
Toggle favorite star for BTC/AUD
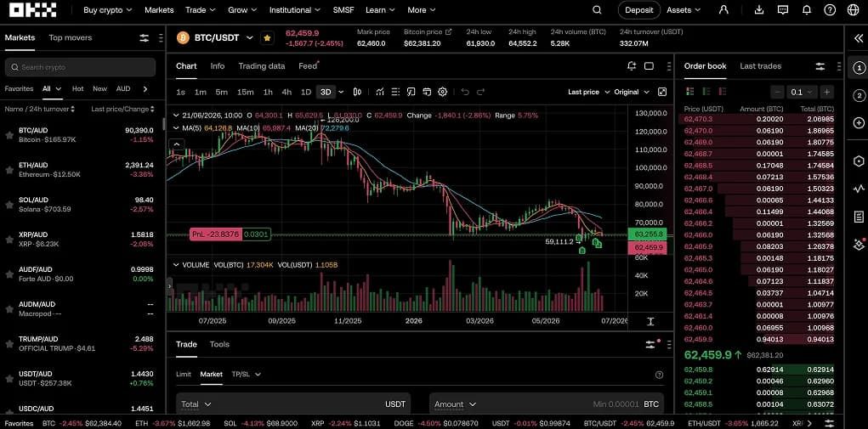pos(9,135)
